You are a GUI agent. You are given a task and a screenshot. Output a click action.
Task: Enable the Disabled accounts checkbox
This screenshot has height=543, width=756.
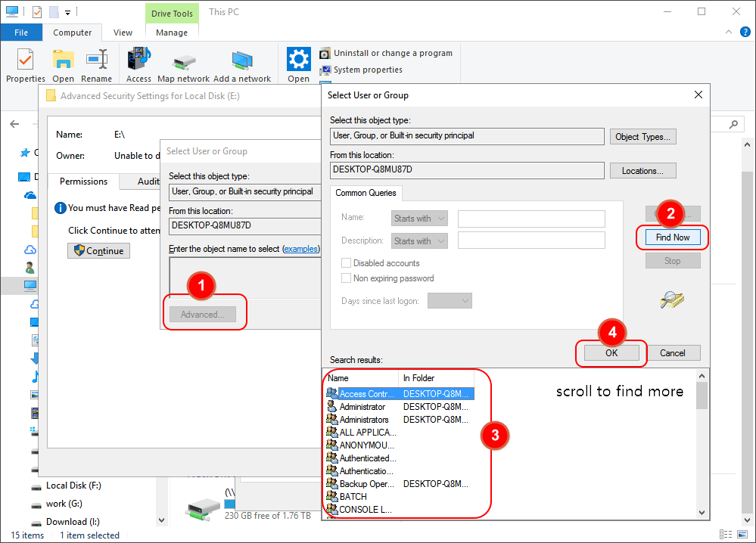click(x=347, y=263)
